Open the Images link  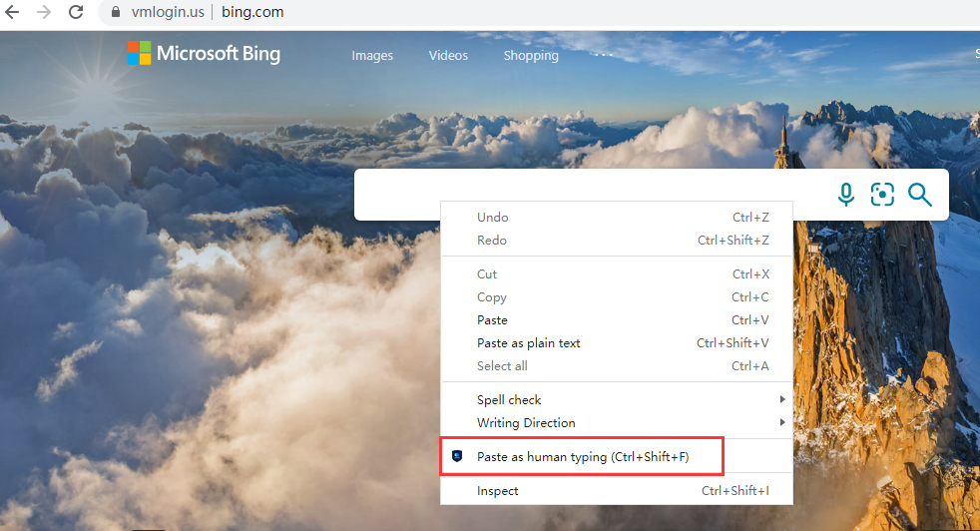pyautogui.click(x=372, y=56)
